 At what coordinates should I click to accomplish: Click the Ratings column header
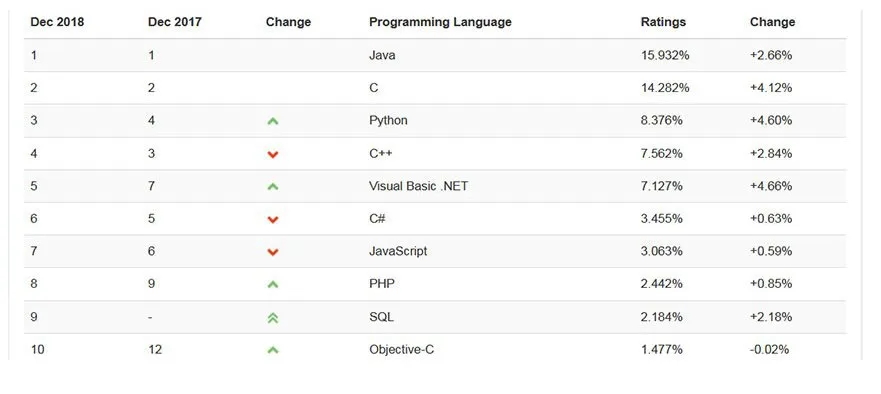click(663, 22)
